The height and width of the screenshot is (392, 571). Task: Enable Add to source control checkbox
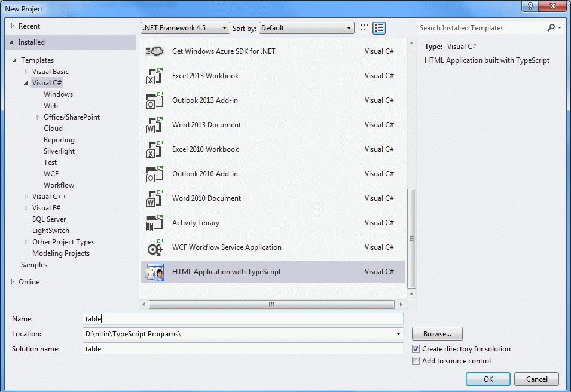click(x=416, y=361)
